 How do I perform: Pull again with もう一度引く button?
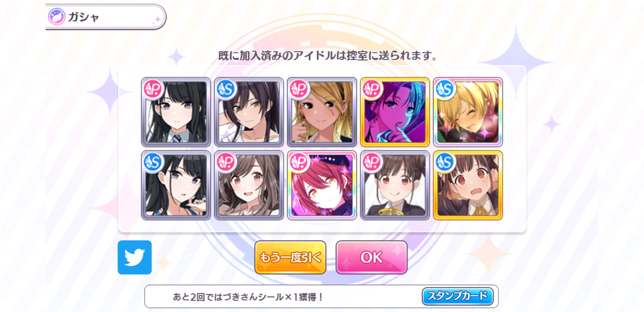click(290, 257)
